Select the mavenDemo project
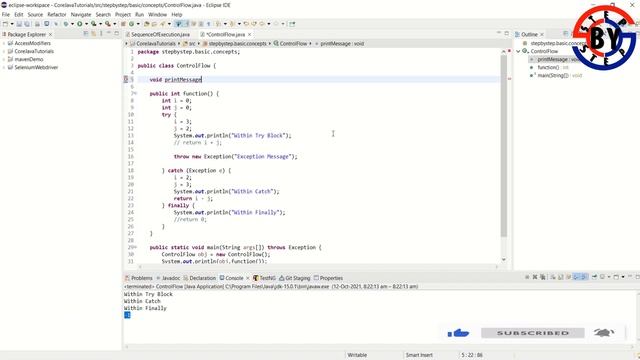The width and height of the screenshot is (640, 360). [29, 60]
